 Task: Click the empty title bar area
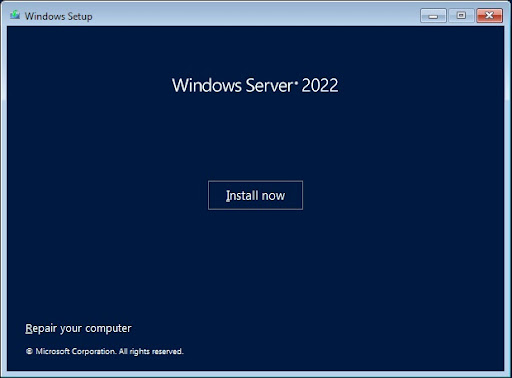click(x=253, y=16)
